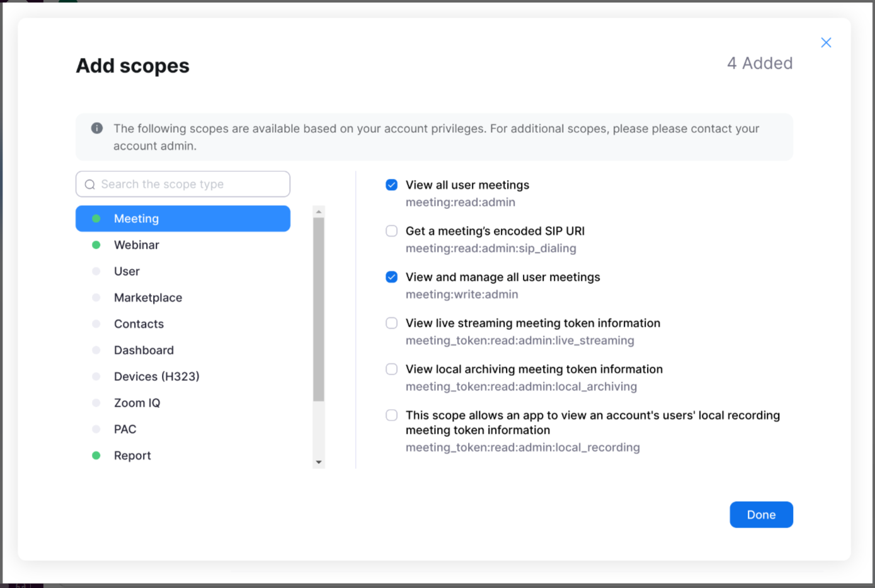Click the category list scroll up arrow
875x588 pixels.
pyautogui.click(x=319, y=212)
